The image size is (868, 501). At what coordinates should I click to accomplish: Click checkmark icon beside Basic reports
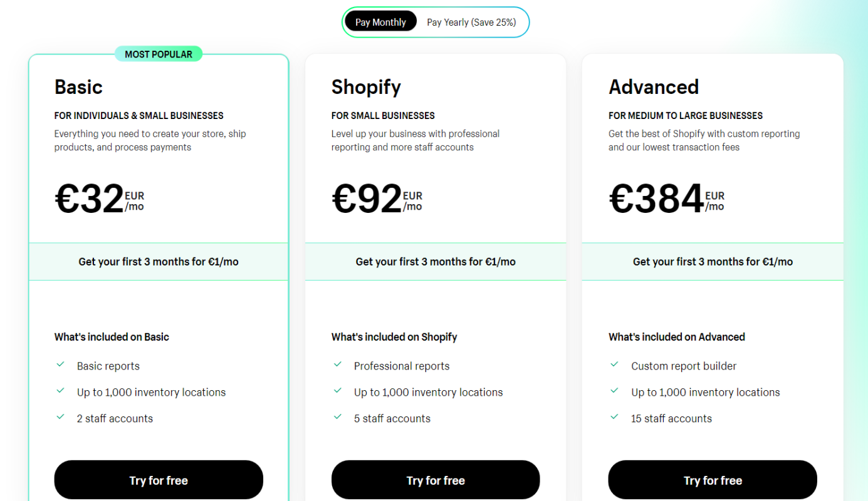(61, 364)
